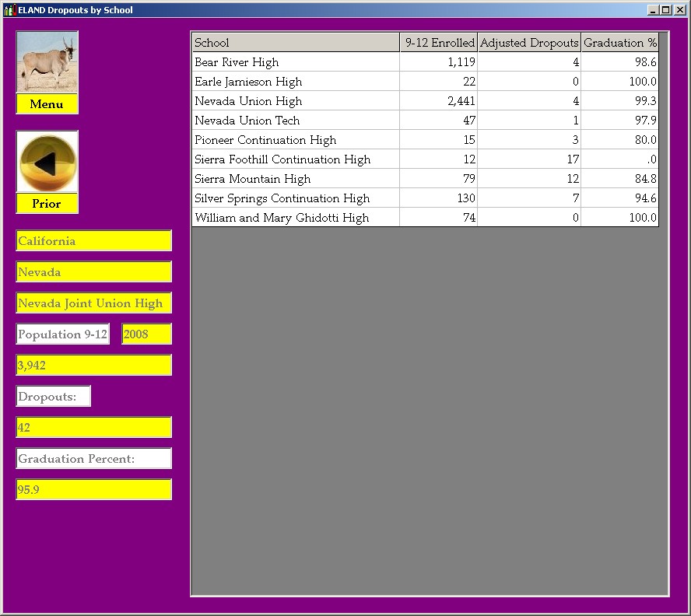Click the Graduation Percent: label

(x=94, y=458)
